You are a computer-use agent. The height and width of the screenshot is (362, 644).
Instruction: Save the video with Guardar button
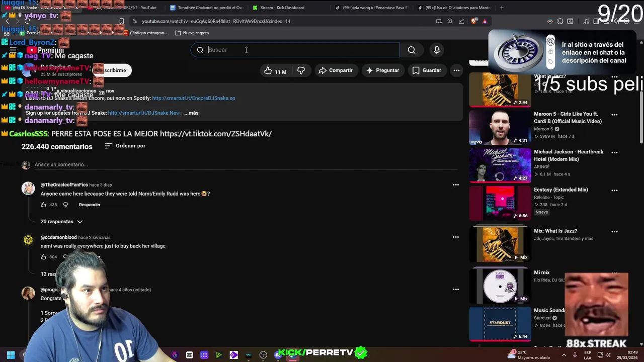click(x=427, y=70)
